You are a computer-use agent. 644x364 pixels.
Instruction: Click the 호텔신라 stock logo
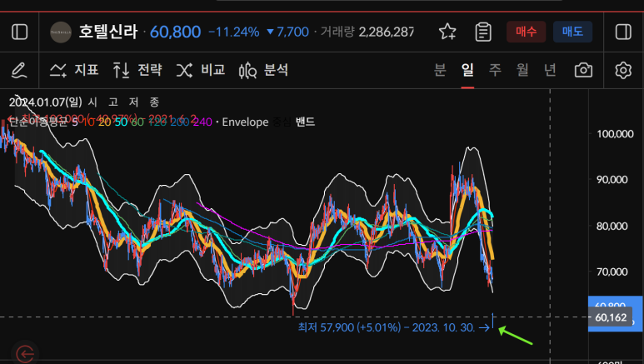60,32
